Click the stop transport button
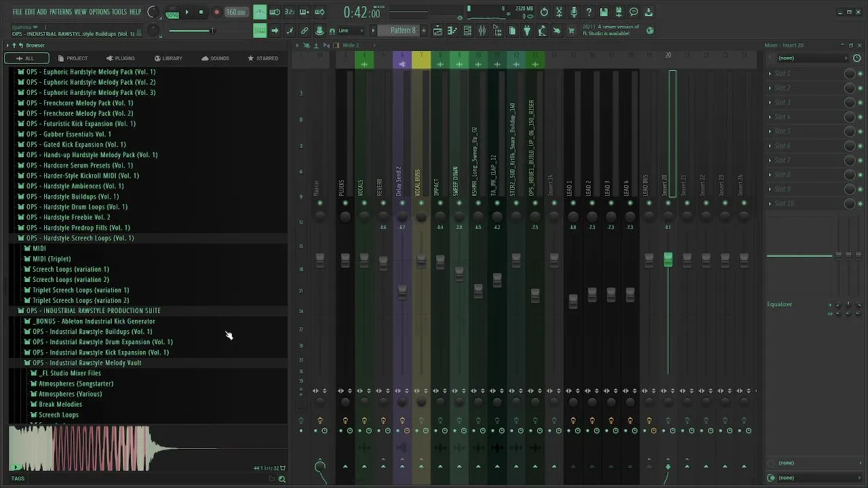This screenshot has height=488, width=868. click(201, 12)
